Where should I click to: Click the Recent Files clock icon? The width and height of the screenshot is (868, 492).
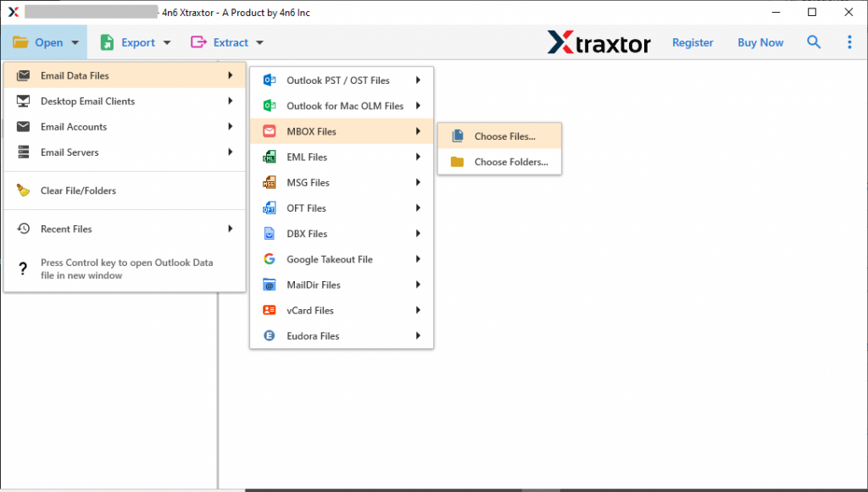(23, 229)
